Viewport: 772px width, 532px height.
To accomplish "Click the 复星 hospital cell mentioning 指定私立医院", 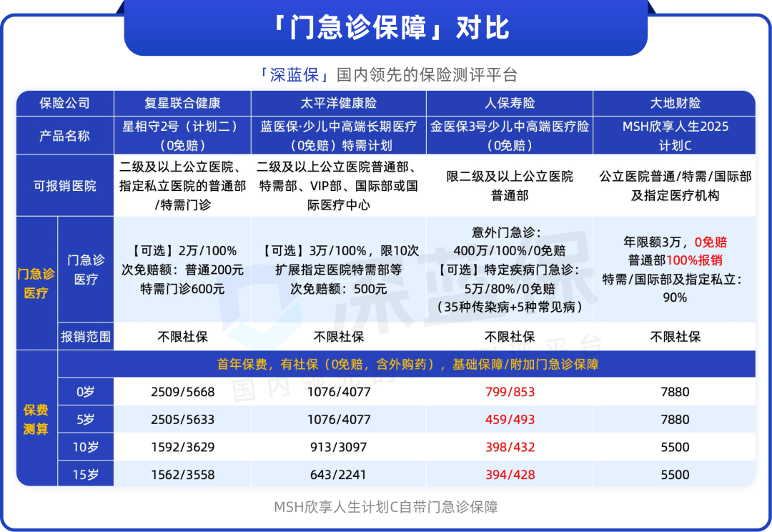I will [182, 186].
